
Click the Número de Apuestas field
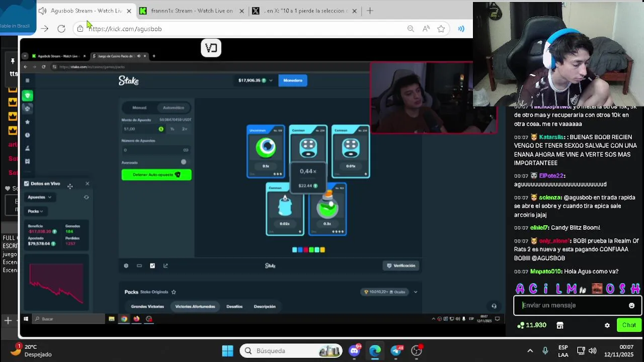[156, 150]
